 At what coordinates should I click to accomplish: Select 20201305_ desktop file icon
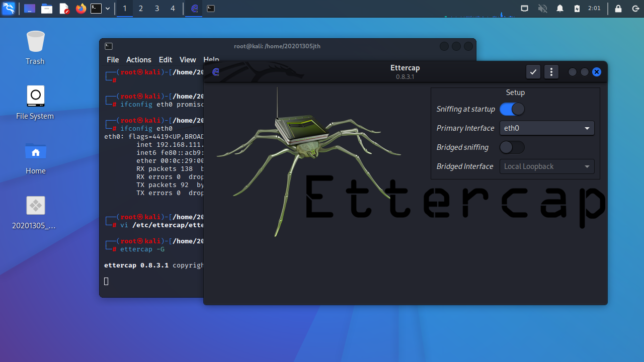click(x=35, y=212)
